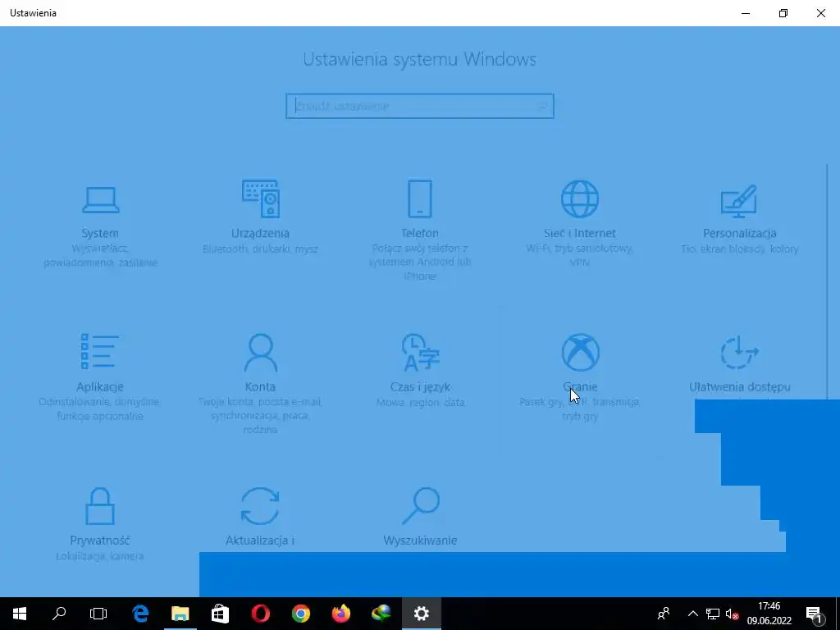Open Microsoft Store from the taskbar
The width and height of the screenshot is (840, 630).
coord(220,614)
